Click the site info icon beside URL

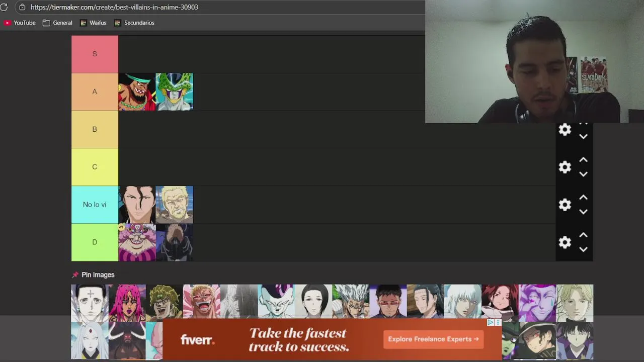click(x=22, y=7)
